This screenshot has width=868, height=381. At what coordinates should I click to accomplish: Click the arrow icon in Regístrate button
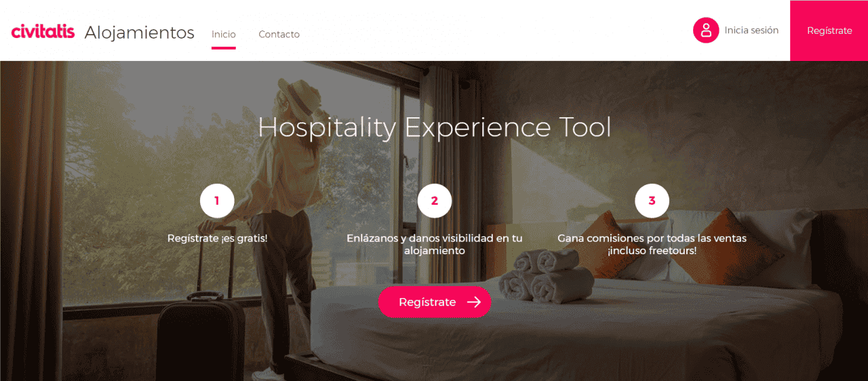tap(474, 302)
